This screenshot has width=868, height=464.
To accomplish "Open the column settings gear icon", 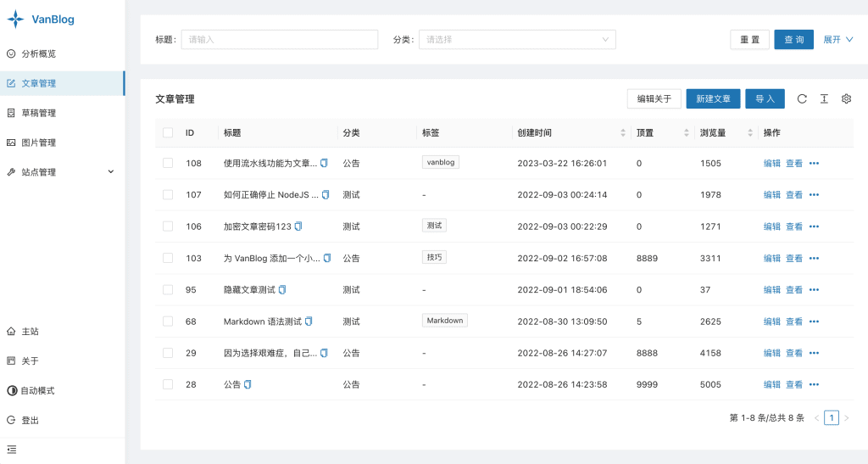I will tap(846, 99).
